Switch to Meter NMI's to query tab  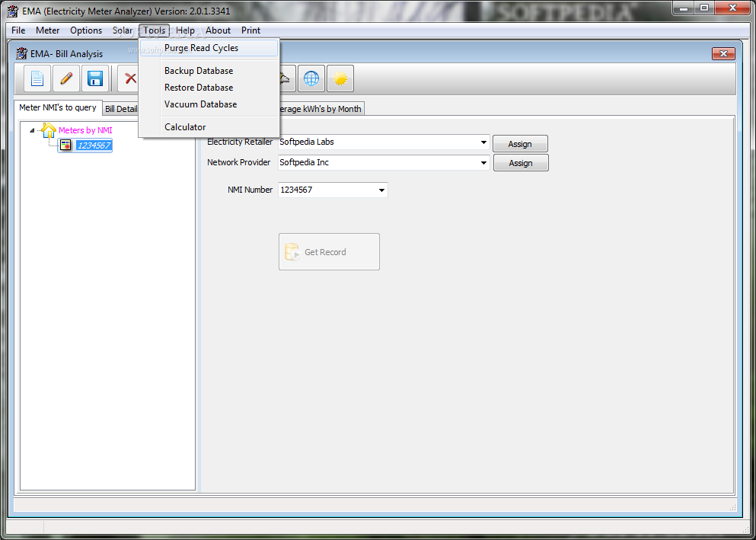tap(58, 107)
